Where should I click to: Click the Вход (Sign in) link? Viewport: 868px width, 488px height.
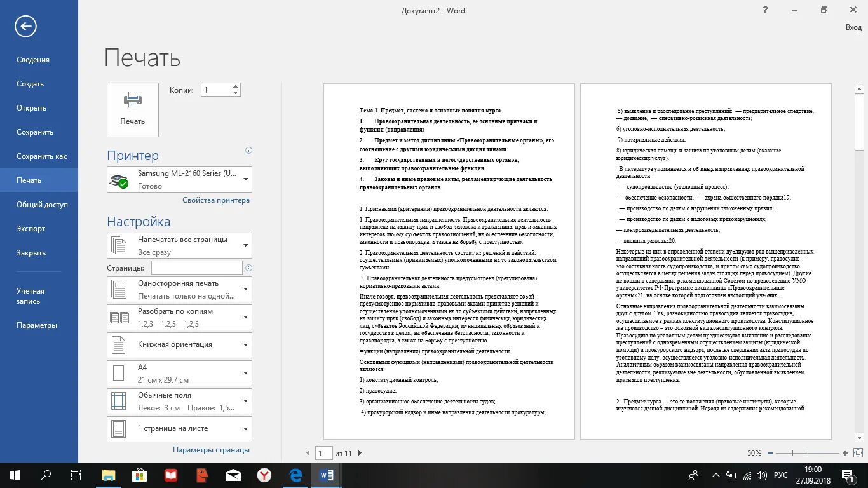(x=853, y=27)
